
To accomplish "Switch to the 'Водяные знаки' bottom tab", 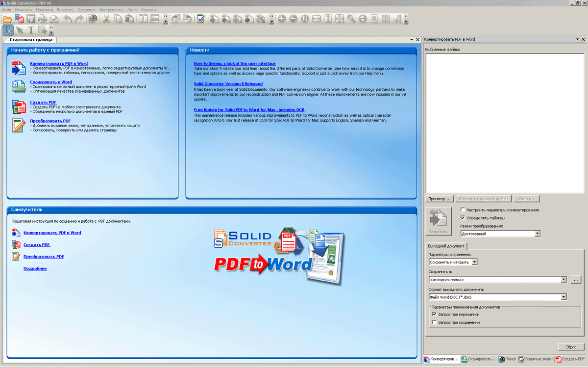I will pos(536,359).
